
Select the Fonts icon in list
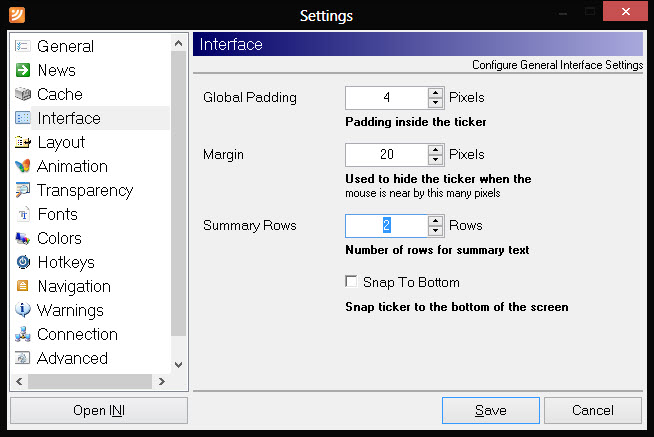(x=23, y=214)
